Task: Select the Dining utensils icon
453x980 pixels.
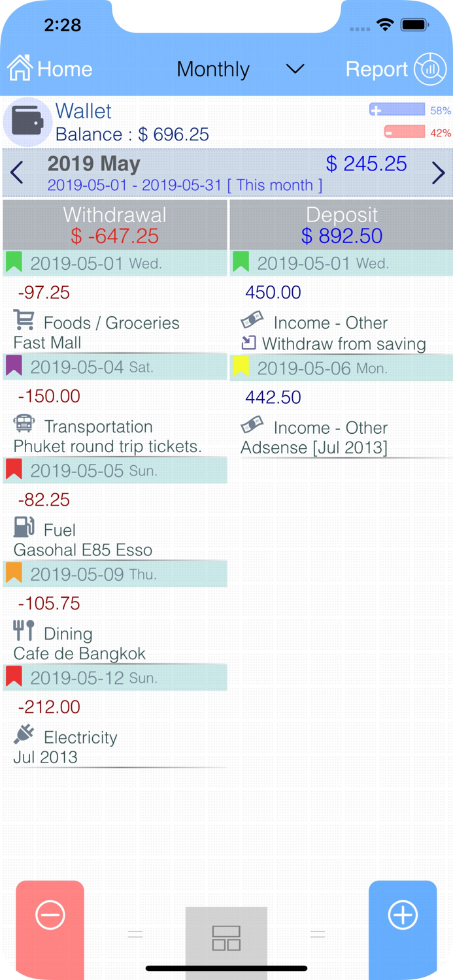Action: (x=23, y=631)
